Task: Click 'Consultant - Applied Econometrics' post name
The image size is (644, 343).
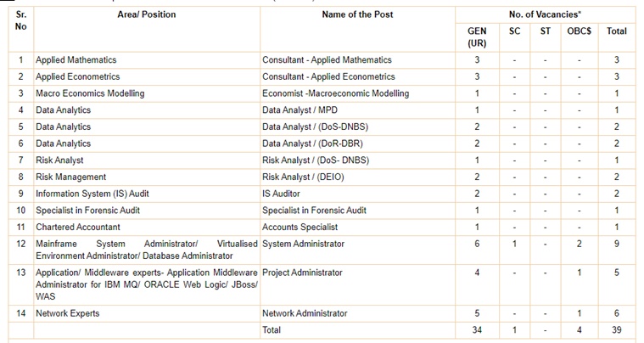Action: pyautogui.click(x=328, y=77)
